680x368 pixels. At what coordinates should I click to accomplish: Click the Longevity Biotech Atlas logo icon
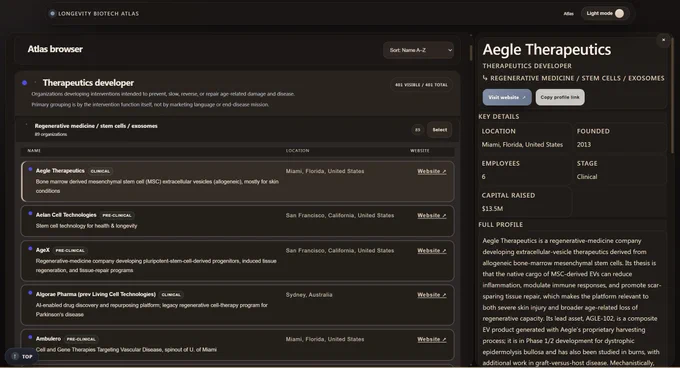52,13
